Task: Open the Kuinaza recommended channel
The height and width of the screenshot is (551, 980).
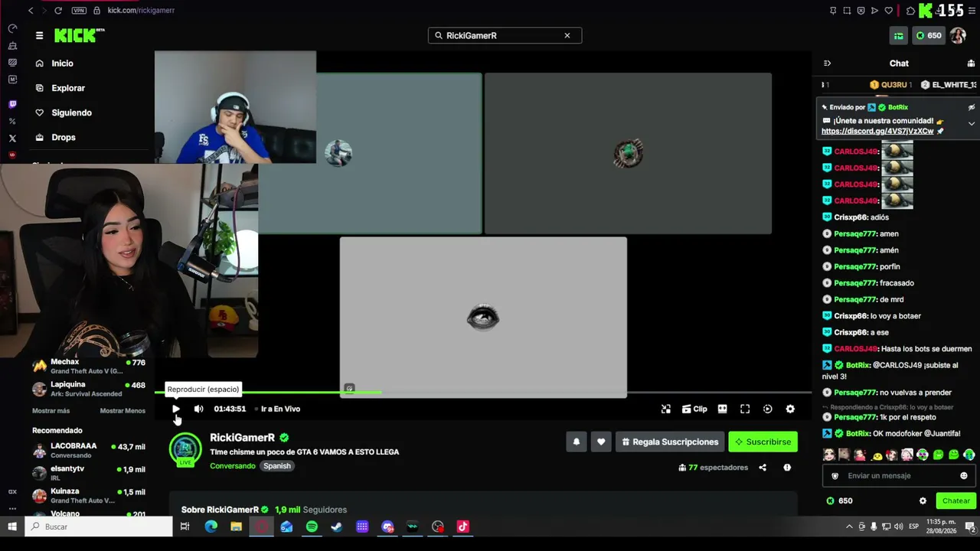Action: (89, 496)
